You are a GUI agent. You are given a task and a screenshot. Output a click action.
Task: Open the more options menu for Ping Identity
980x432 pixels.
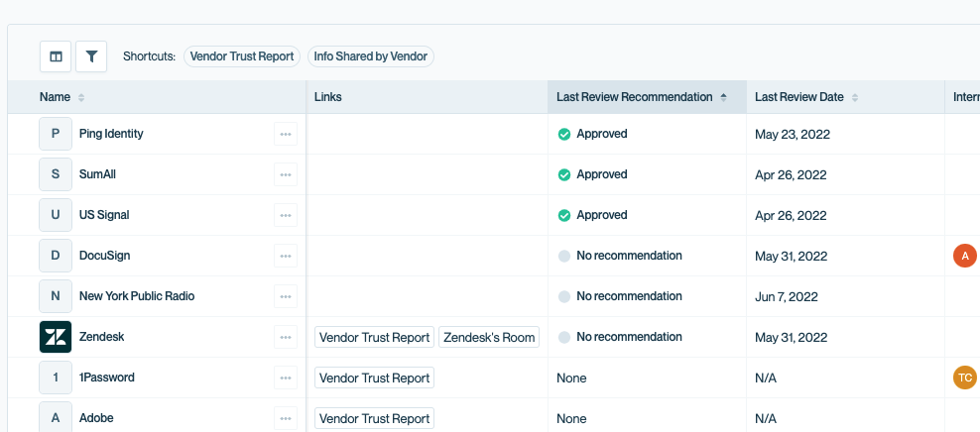coord(286,134)
